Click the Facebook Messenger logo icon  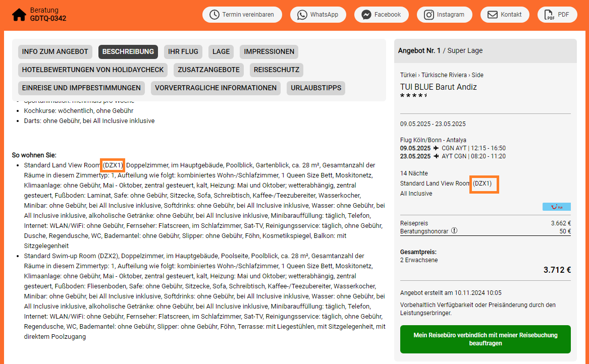[366, 15]
